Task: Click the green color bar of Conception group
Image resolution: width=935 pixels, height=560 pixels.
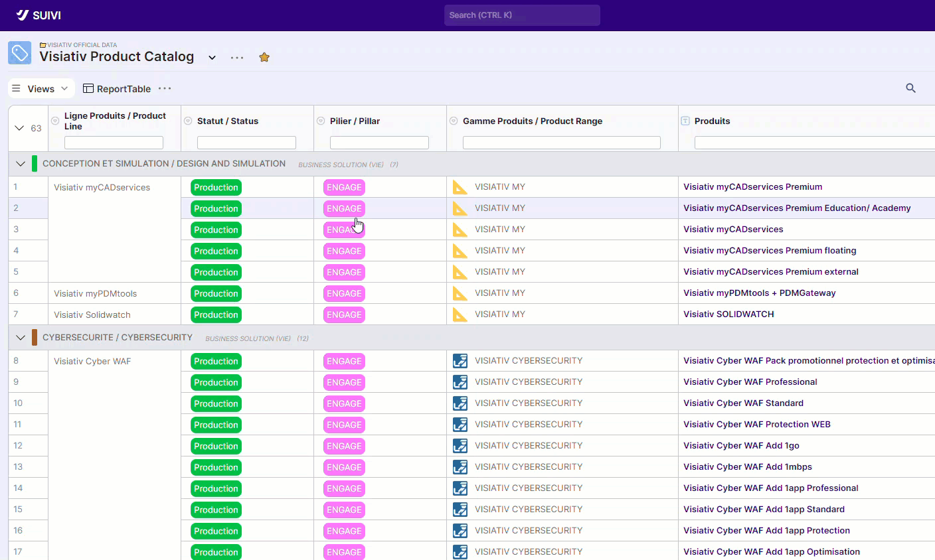Action: [x=35, y=164]
